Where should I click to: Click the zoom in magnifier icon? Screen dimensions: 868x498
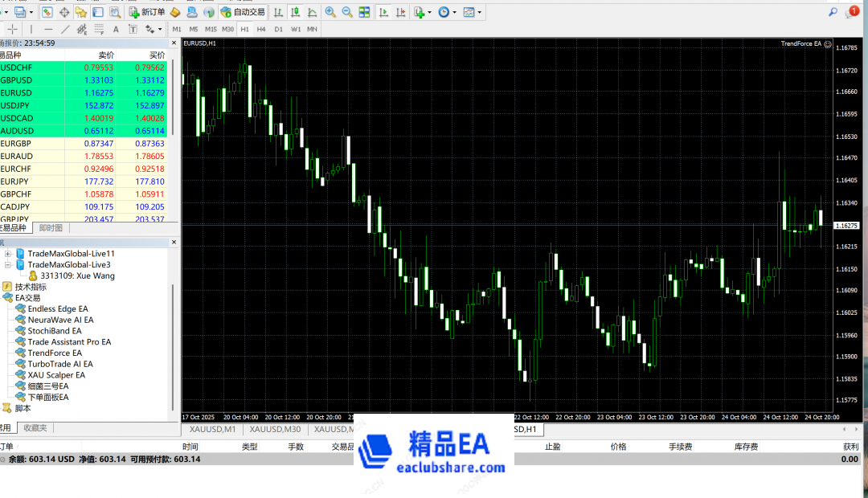coord(330,12)
